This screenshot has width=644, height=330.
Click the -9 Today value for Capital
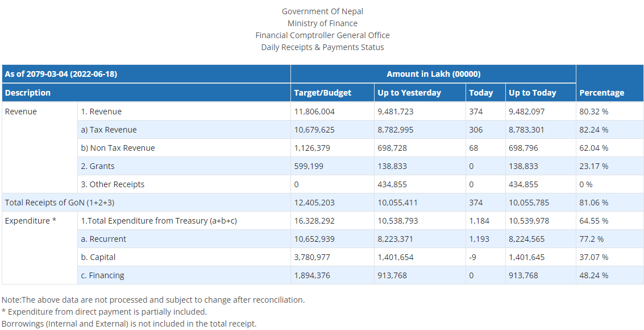474,257
